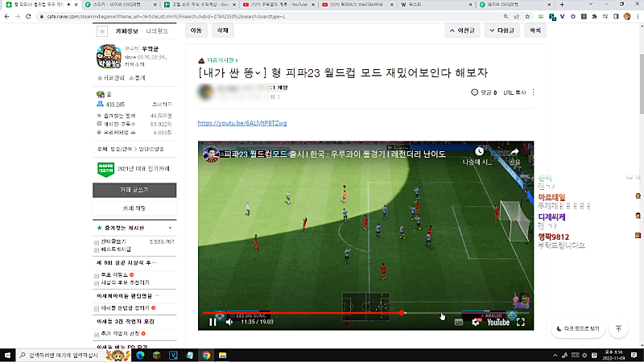This screenshot has width=644, height=362.
Task: Open the Chrome extensions puzzle icon
Action: click(594, 16)
